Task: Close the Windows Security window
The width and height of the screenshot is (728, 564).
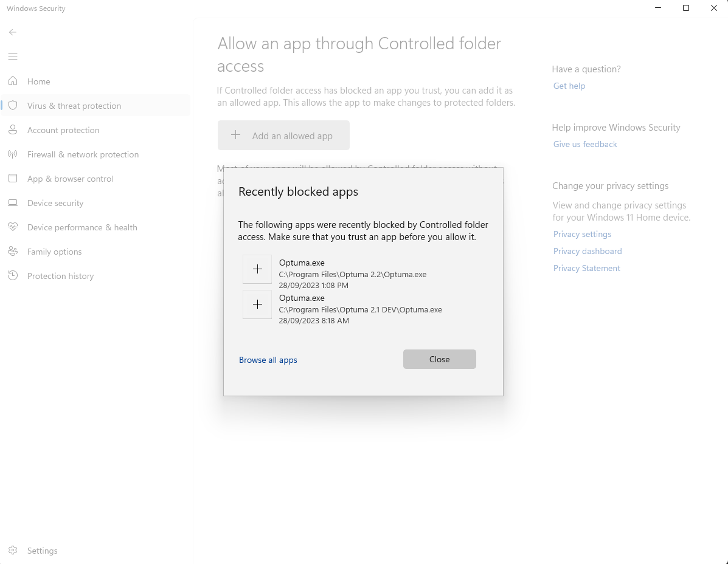Action: tap(714, 8)
